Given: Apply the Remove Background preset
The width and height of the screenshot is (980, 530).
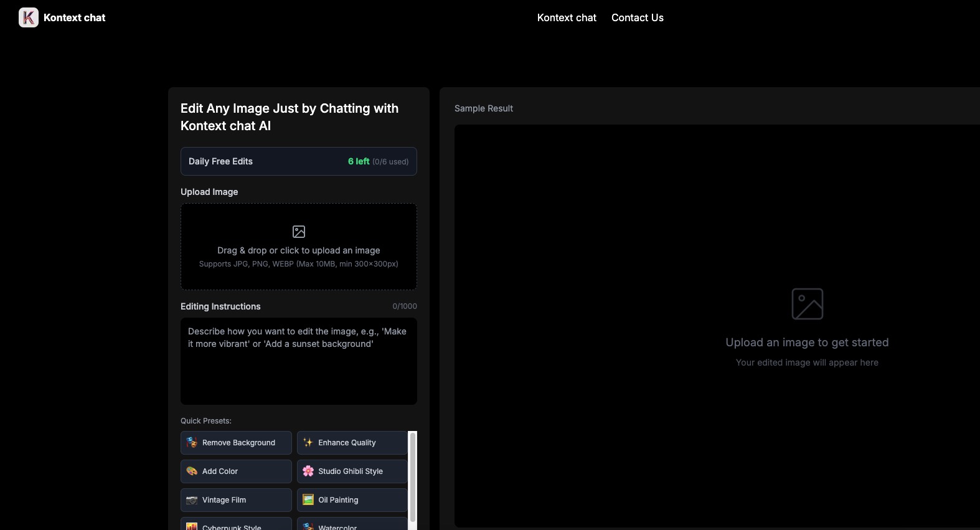Looking at the screenshot, I should pos(238,443).
